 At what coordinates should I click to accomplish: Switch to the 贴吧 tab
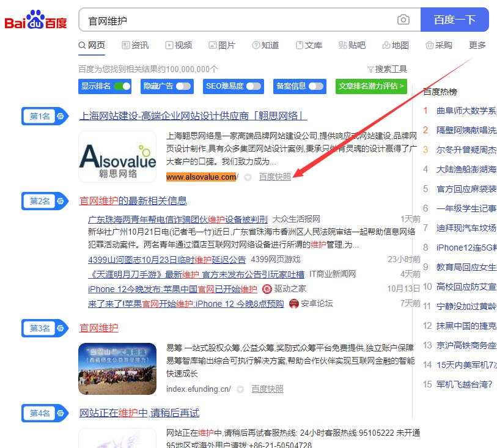[x=352, y=45]
